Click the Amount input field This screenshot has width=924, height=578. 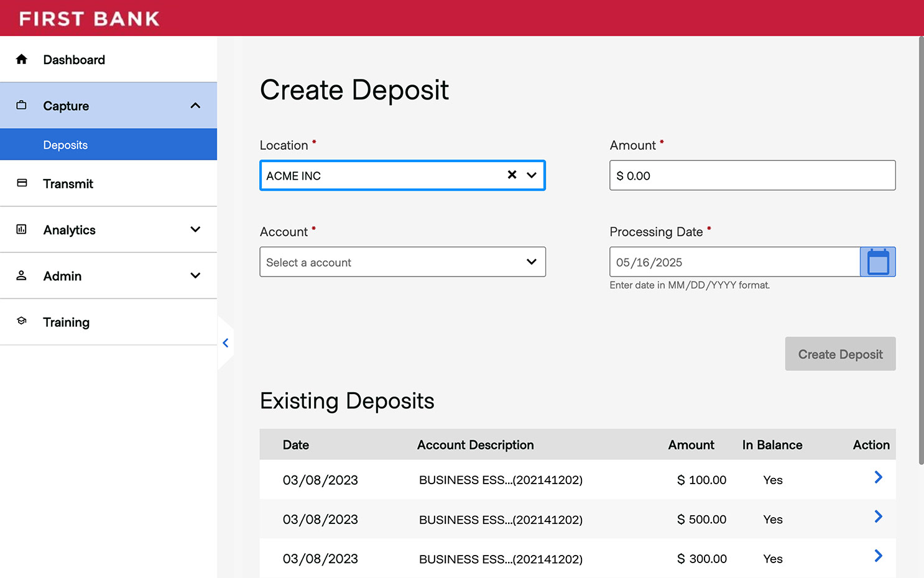tap(752, 175)
